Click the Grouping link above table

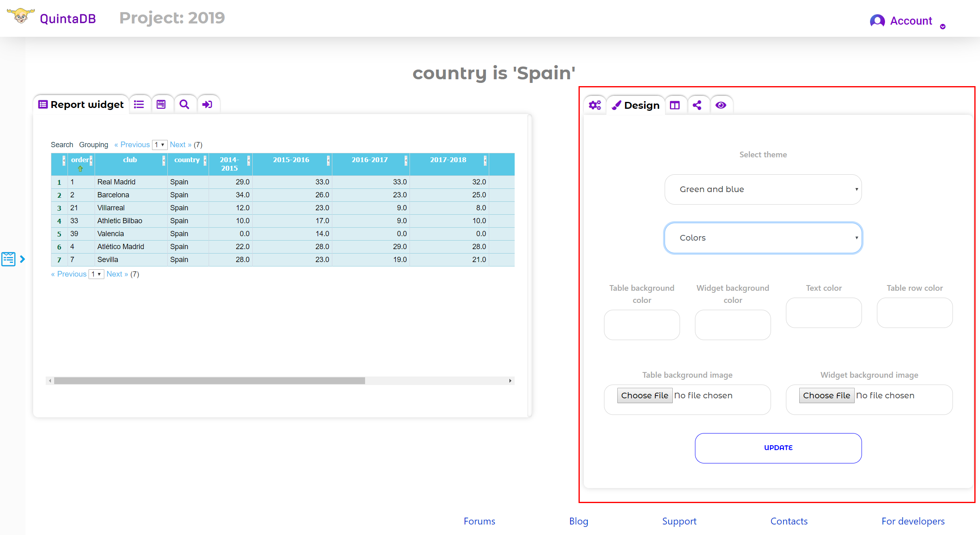click(94, 145)
